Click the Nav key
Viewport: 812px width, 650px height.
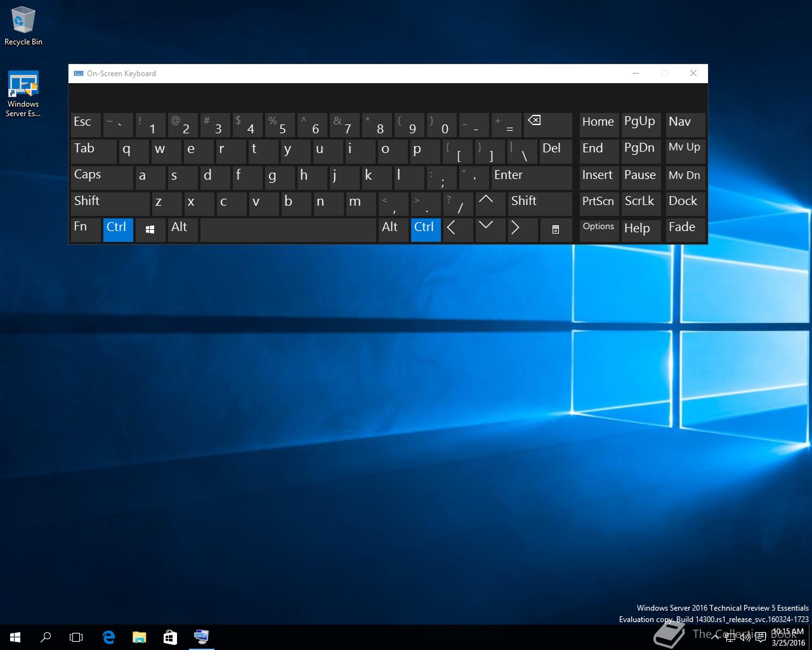tap(685, 125)
